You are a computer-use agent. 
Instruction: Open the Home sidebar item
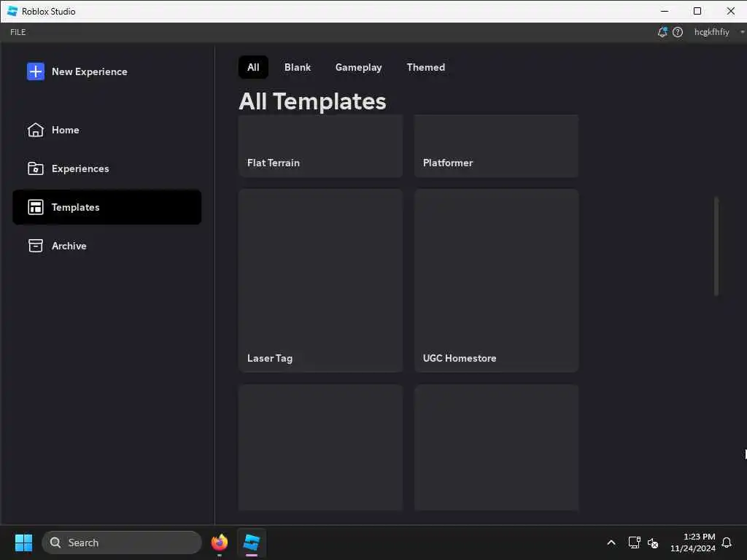107,130
